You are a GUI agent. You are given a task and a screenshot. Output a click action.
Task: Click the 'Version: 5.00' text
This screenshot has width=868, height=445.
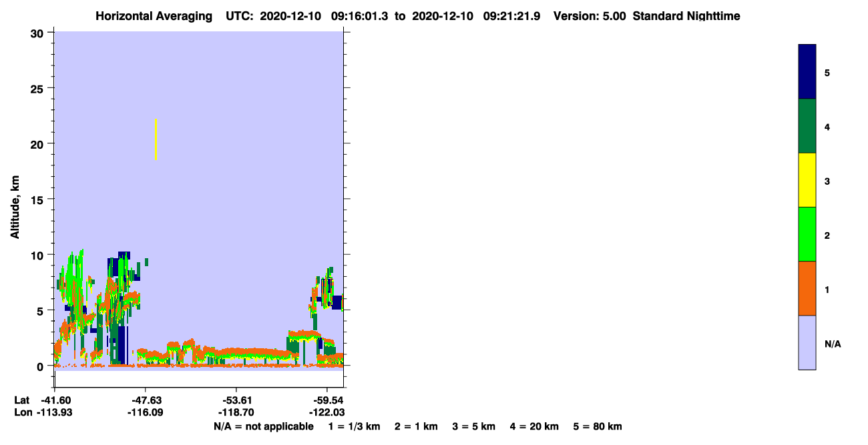click(x=590, y=16)
